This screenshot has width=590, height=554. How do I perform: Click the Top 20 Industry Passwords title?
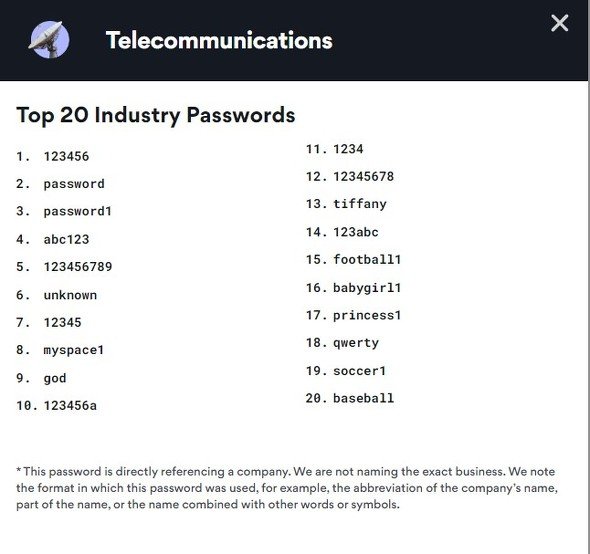(x=156, y=115)
